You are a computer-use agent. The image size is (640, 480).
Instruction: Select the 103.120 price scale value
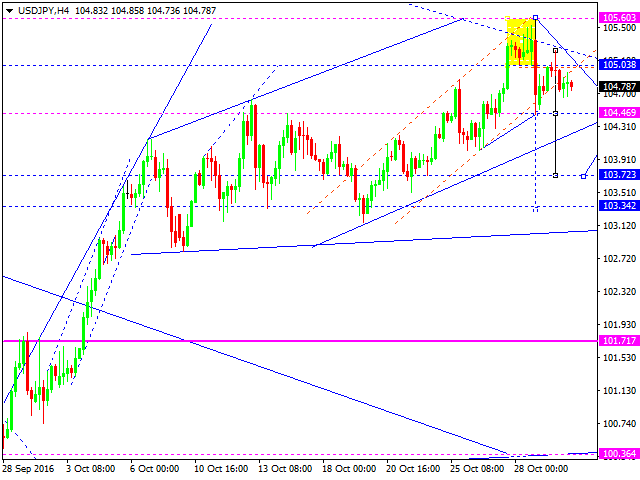[x=620, y=226]
